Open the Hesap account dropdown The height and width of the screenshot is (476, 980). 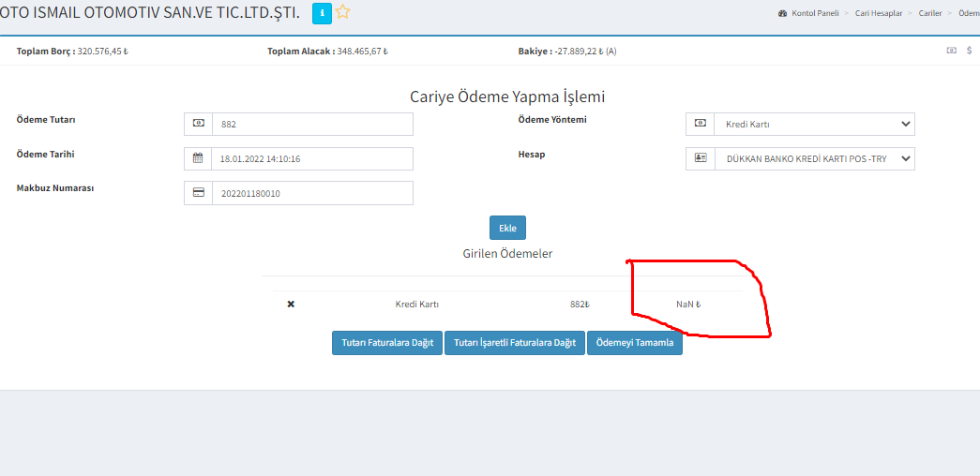point(813,158)
